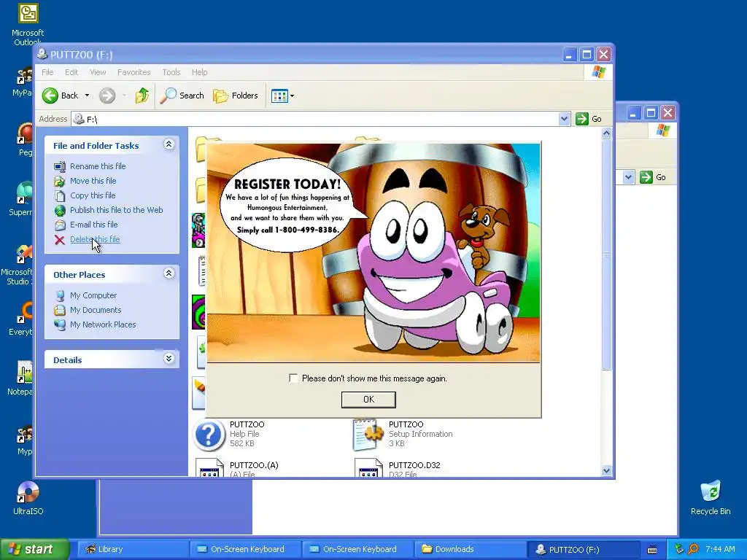Image resolution: width=747 pixels, height=560 pixels.
Task: Select the PUTTZOO Setup Information icon
Action: tap(368, 435)
